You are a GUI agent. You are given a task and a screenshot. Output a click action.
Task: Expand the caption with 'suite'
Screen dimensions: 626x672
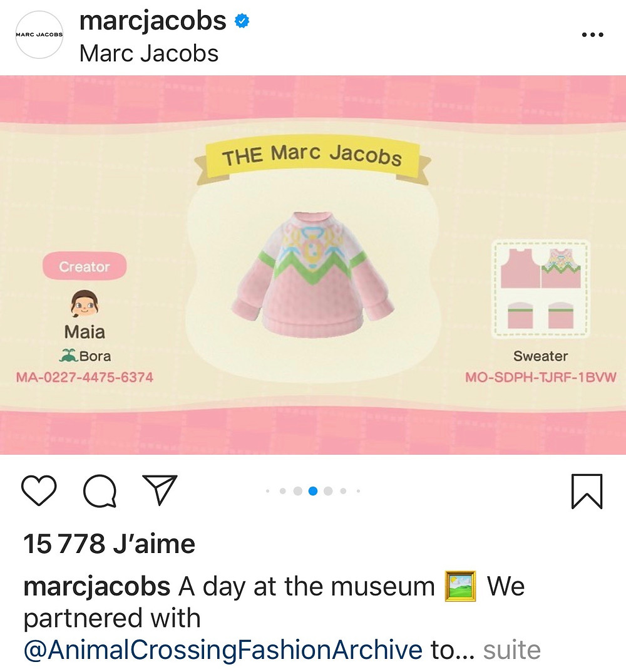tap(511, 649)
